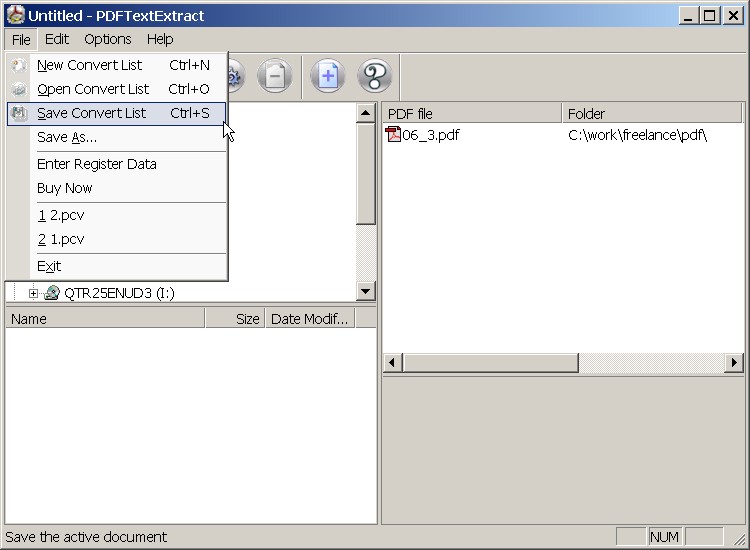
Task: Click the add file (plus) toolbar icon
Action: point(328,76)
